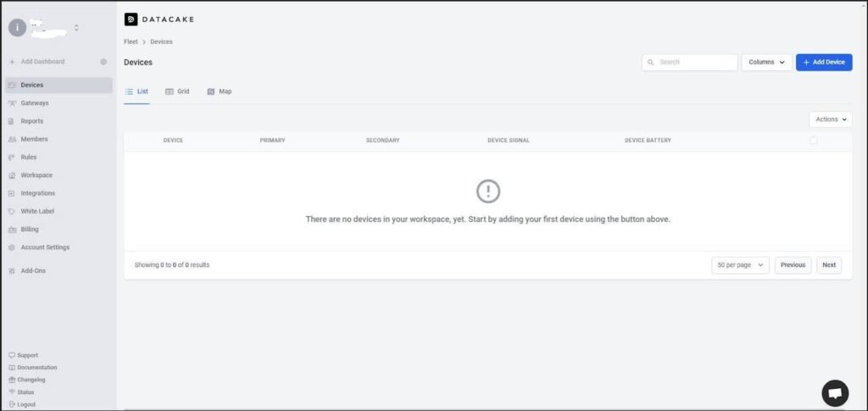Click the Billing icon in sidebar
Viewport: 868px width, 411px height.
[12, 230]
